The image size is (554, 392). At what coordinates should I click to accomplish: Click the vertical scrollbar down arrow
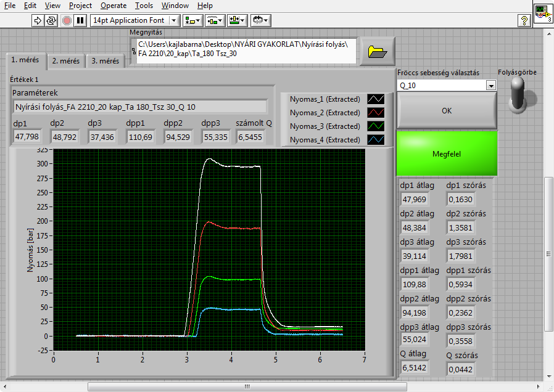(x=548, y=376)
